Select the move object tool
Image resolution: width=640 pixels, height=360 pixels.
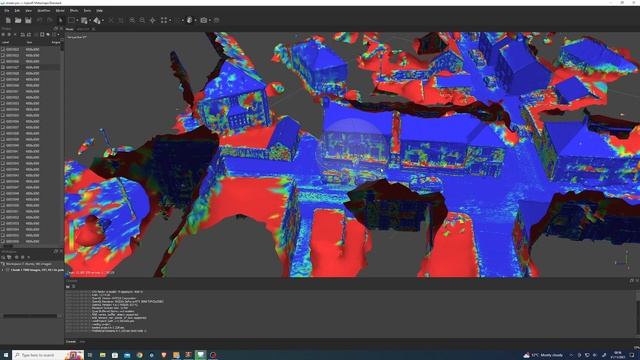coord(97,20)
